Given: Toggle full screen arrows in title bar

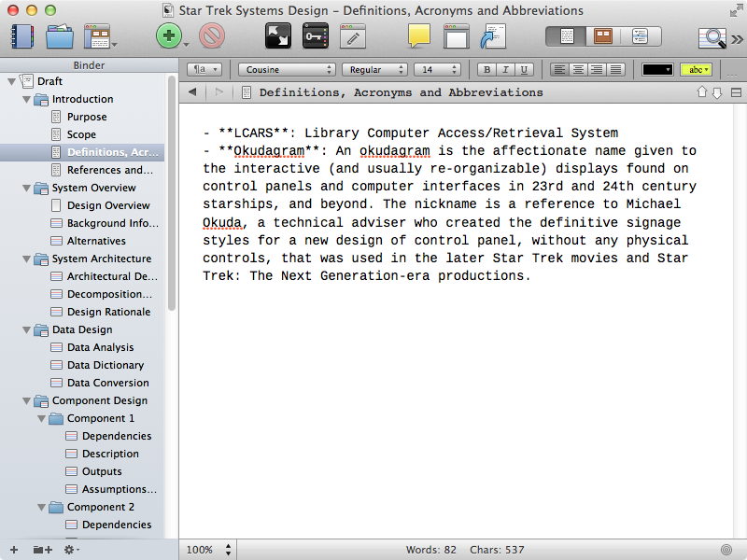Looking at the screenshot, I should [x=736, y=10].
